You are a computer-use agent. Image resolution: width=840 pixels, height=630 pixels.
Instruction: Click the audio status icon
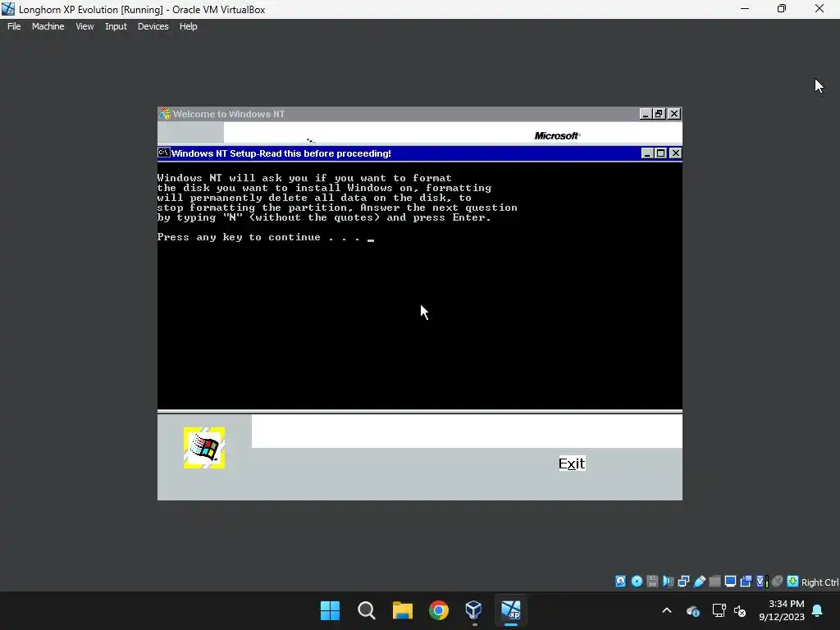click(x=668, y=582)
